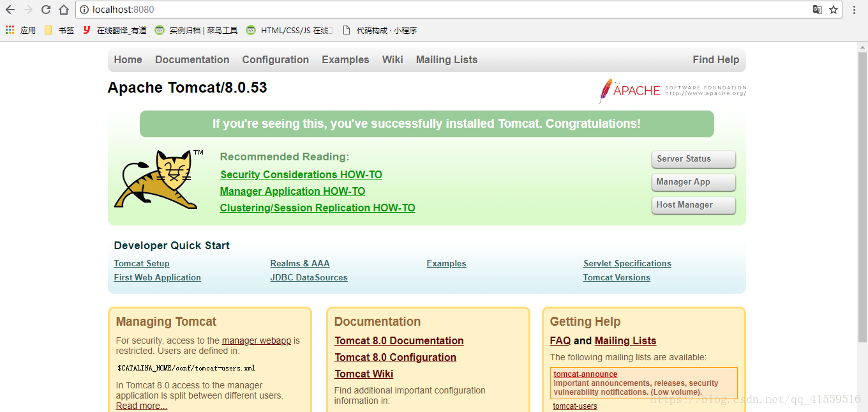Reload the page with the refresh icon
Viewport: 868px width, 412px height.
46,10
